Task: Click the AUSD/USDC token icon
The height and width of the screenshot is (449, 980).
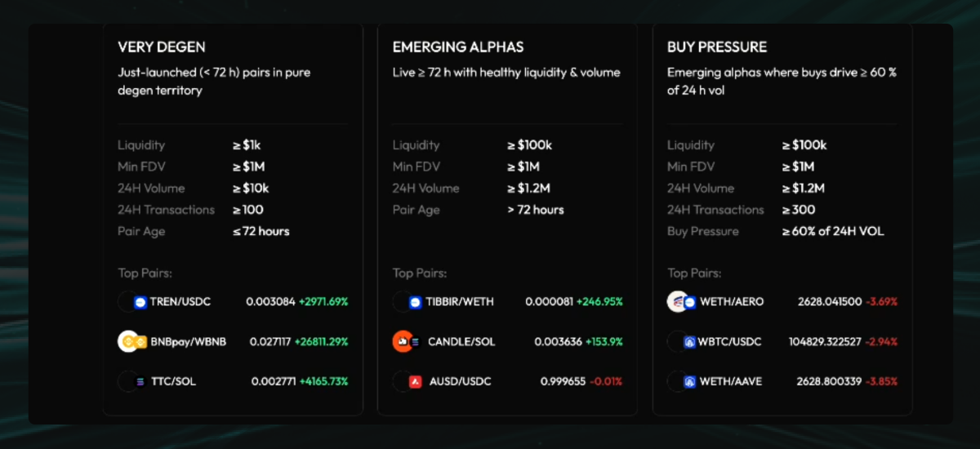Action: pos(407,380)
